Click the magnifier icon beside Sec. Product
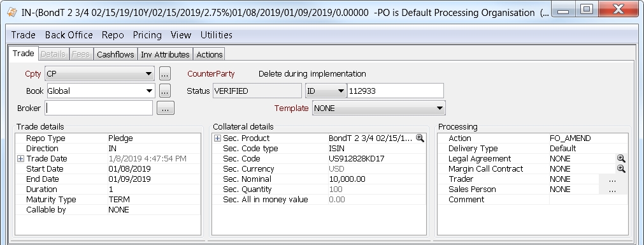644x245 pixels. [x=420, y=138]
